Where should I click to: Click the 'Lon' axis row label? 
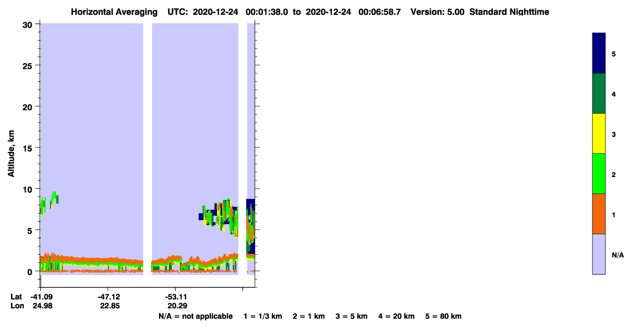click(x=17, y=306)
